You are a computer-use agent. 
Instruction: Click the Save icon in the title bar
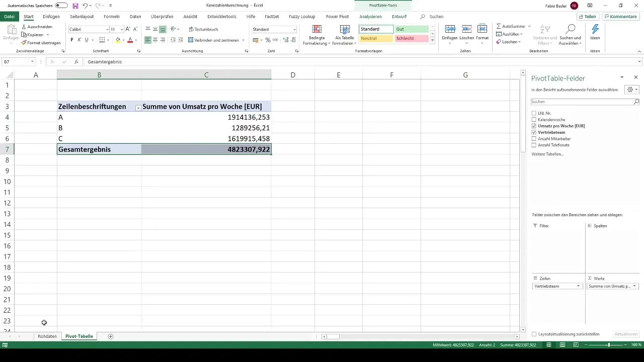point(75,5)
